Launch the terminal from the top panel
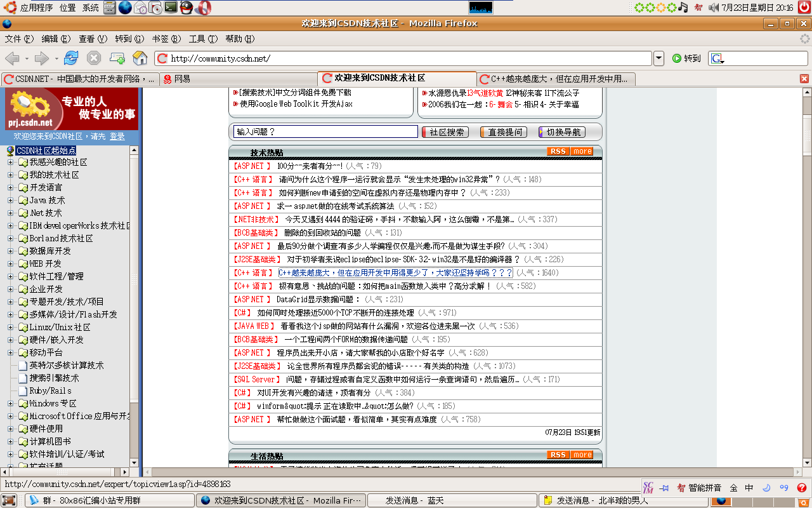 point(171,8)
